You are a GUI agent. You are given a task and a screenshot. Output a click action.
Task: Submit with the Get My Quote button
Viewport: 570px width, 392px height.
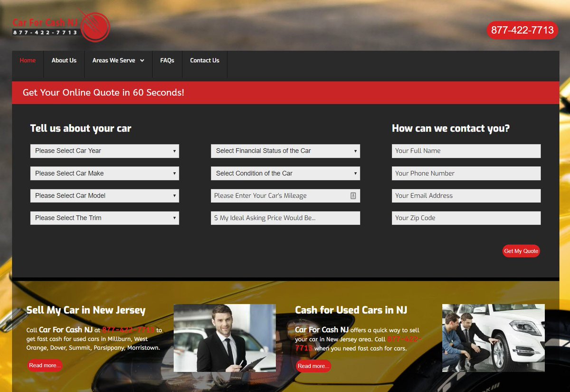click(x=521, y=251)
